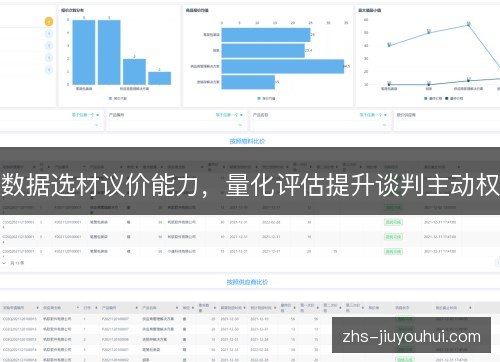The height and width of the screenshot is (362, 500).
Task: Open 产品编号 column filter arrow in the supplier table
Action: click(137, 308)
